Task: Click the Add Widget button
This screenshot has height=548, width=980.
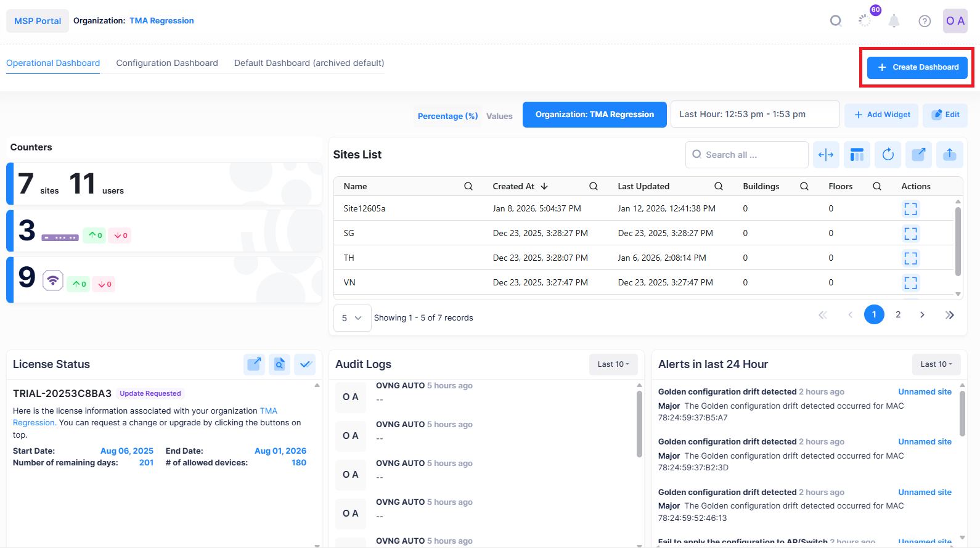Action: tap(881, 115)
